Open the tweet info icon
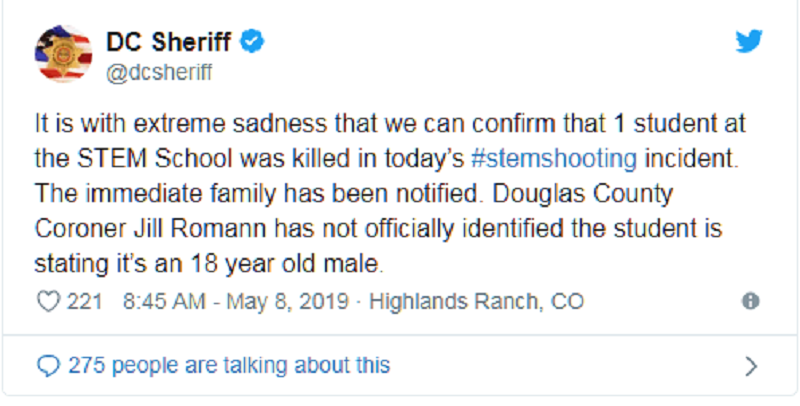Screen dimensions: 800x406 [x=751, y=301]
